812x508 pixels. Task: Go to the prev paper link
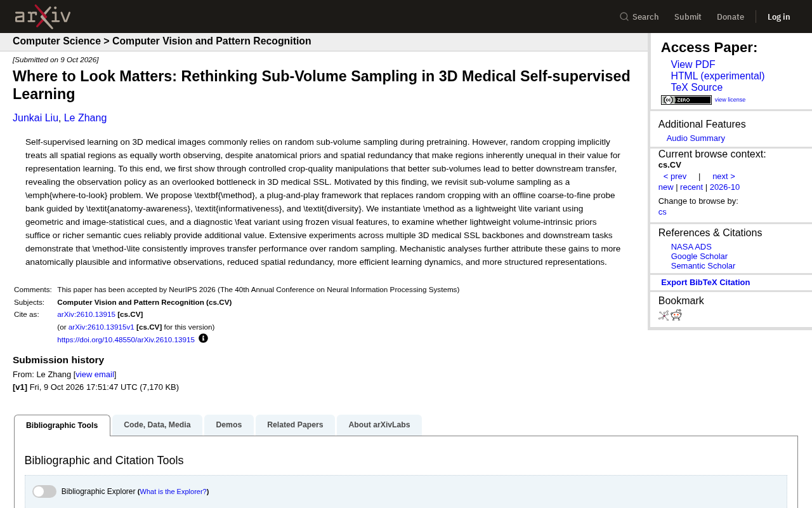(675, 177)
